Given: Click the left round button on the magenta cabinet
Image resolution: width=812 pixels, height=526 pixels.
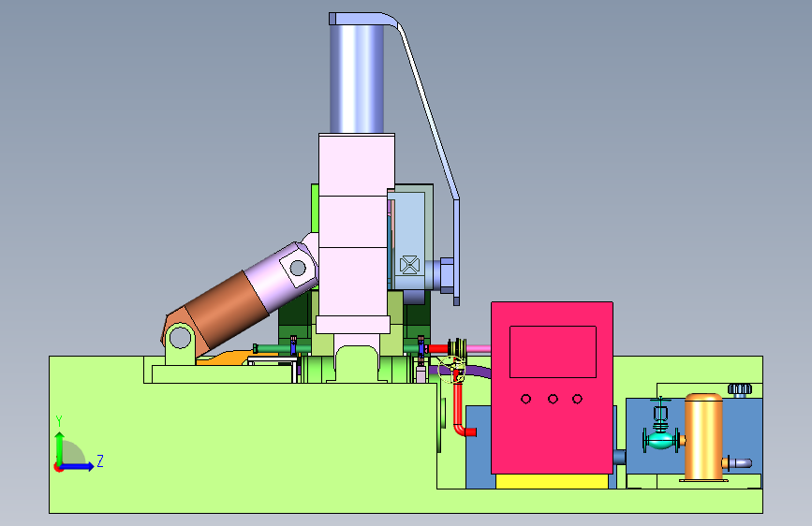Looking at the screenshot, I should coord(525,399).
